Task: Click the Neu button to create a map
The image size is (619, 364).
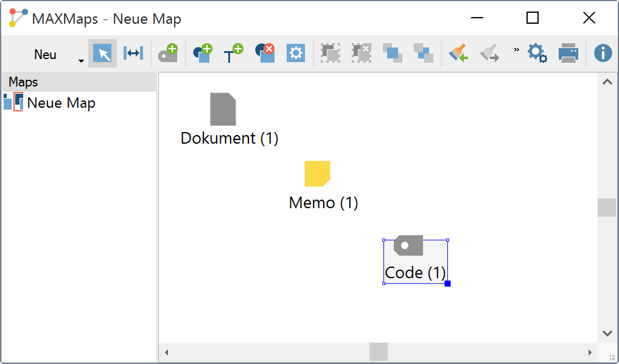Action: tap(45, 54)
